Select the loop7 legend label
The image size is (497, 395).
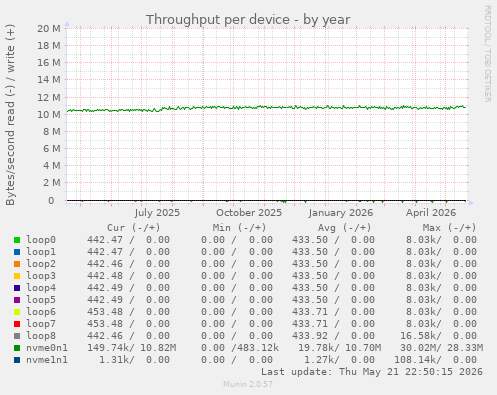point(41,324)
